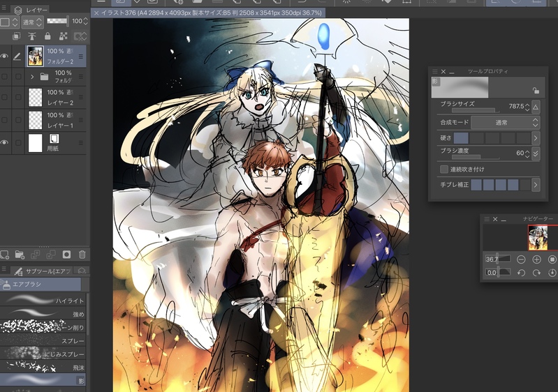Enable clip to layer below

point(16,36)
